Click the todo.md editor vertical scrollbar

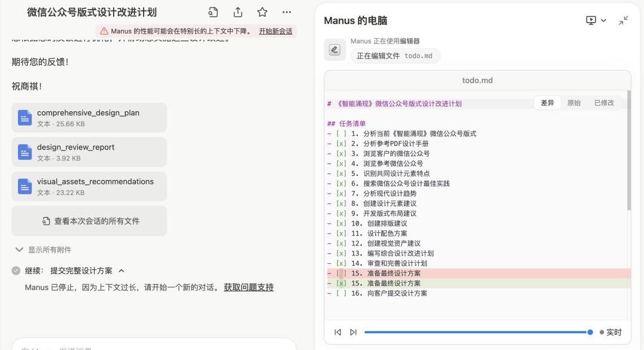pos(628,150)
